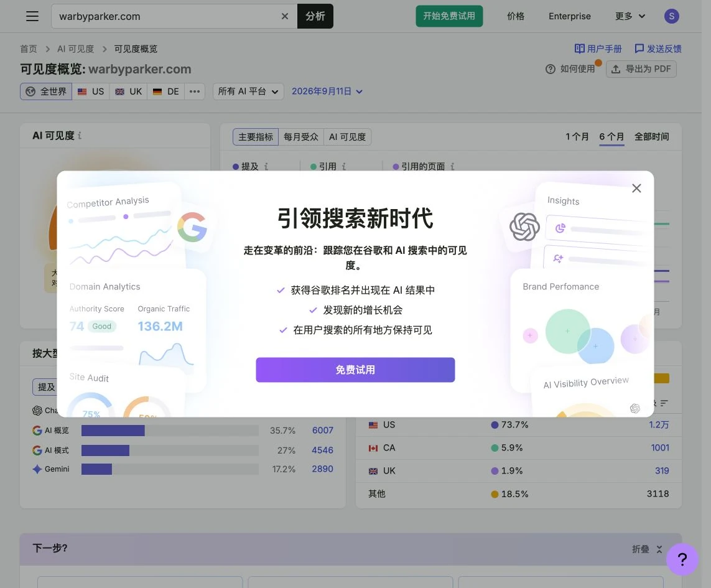Click the 136.2M Organic Traffic value
The image size is (711, 588).
click(x=160, y=326)
